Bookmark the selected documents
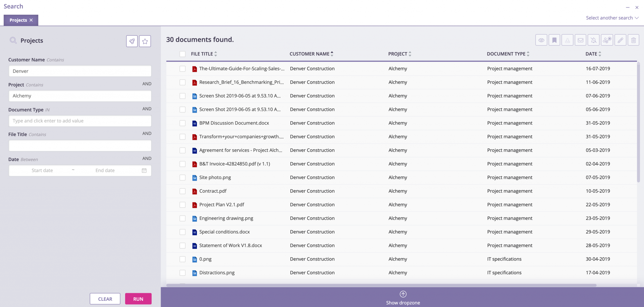 click(x=555, y=40)
